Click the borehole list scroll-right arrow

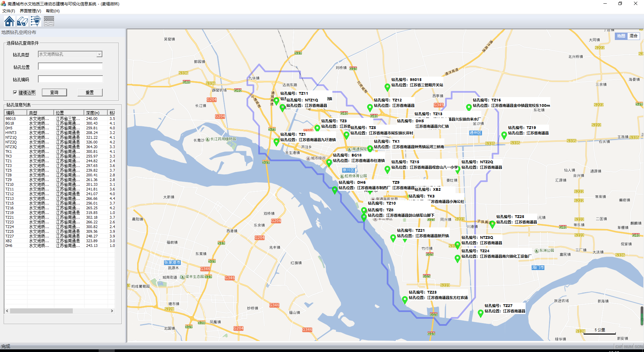click(x=112, y=311)
